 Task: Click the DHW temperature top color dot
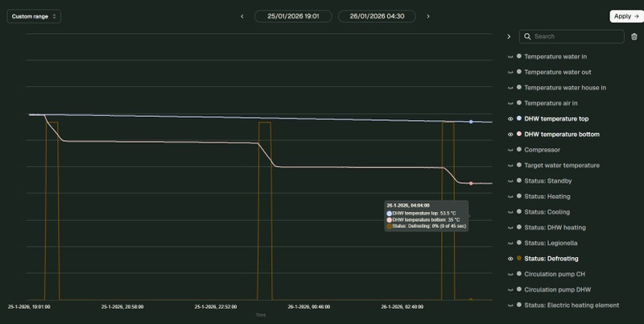coord(519,118)
